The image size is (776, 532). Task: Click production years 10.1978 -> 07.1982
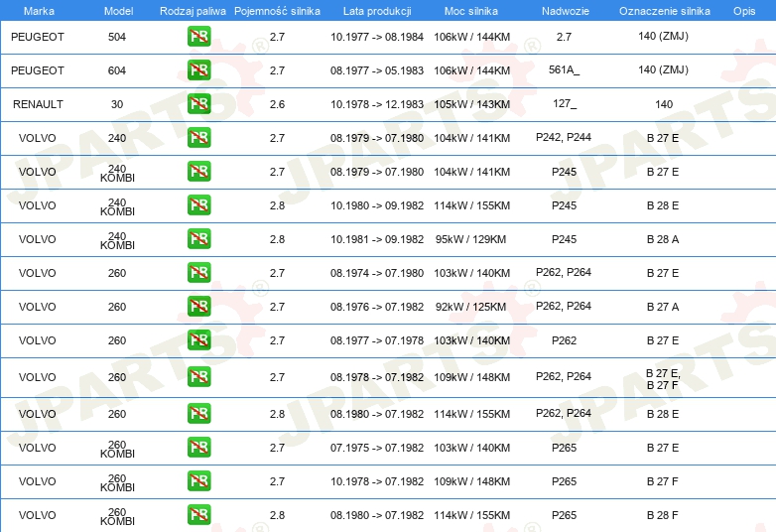tap(377, 481)
